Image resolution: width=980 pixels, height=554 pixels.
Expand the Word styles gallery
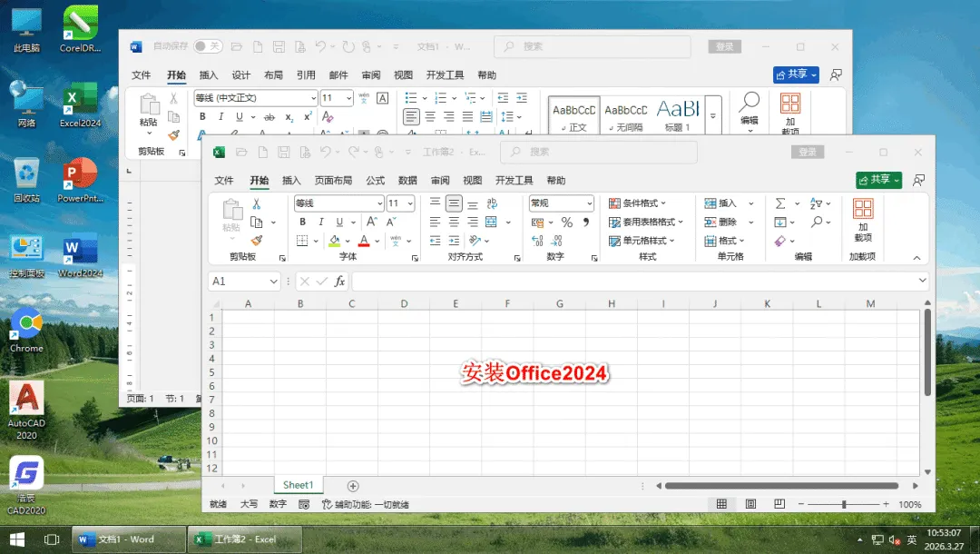click(713, 115)
